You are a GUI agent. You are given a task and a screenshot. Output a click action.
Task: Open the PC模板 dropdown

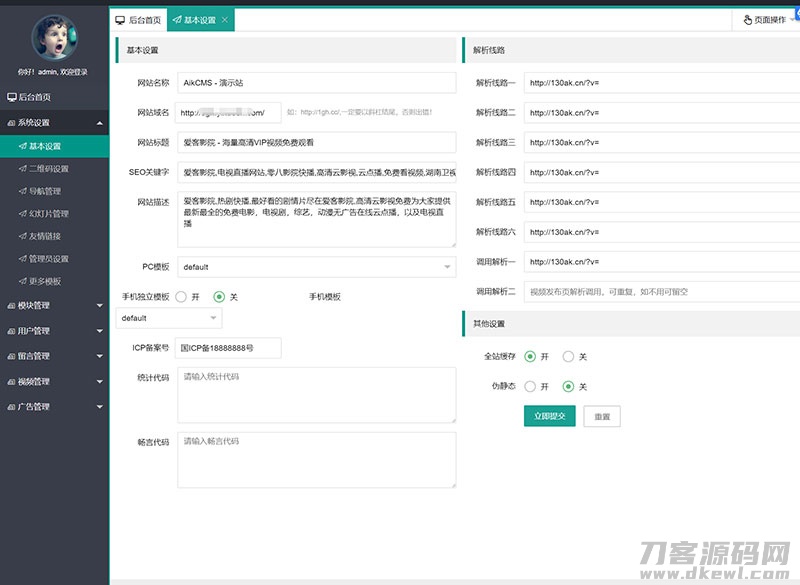coord(310,267)
